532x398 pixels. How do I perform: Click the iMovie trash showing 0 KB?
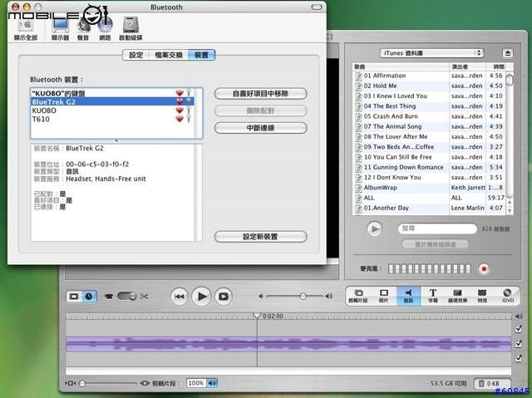[x=491, y=383]
